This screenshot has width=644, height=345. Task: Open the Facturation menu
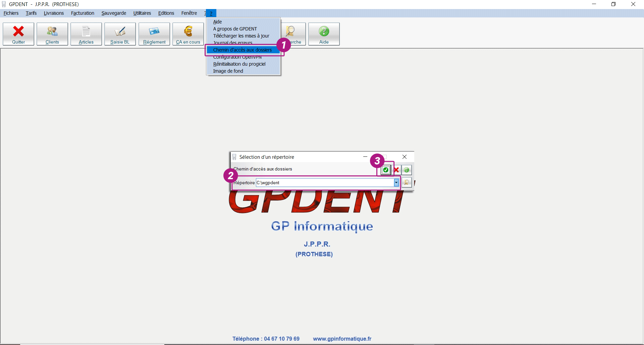coord(83,13)
